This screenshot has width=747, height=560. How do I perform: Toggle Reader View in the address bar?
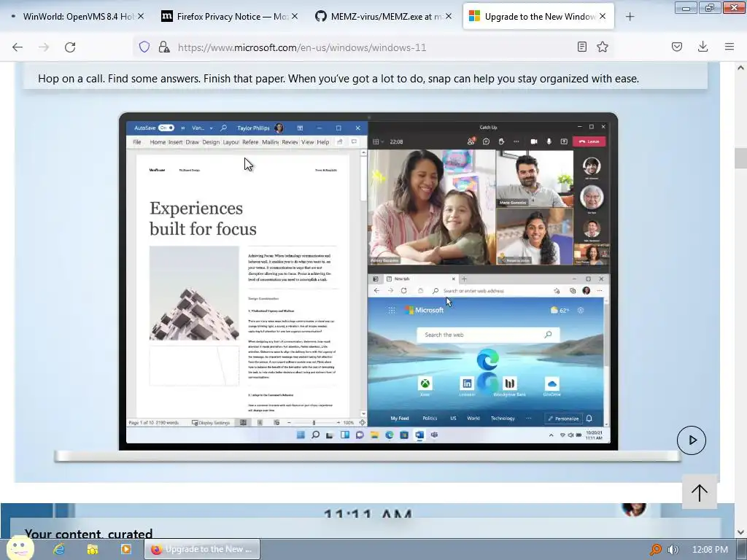click(x=581, y=47)
